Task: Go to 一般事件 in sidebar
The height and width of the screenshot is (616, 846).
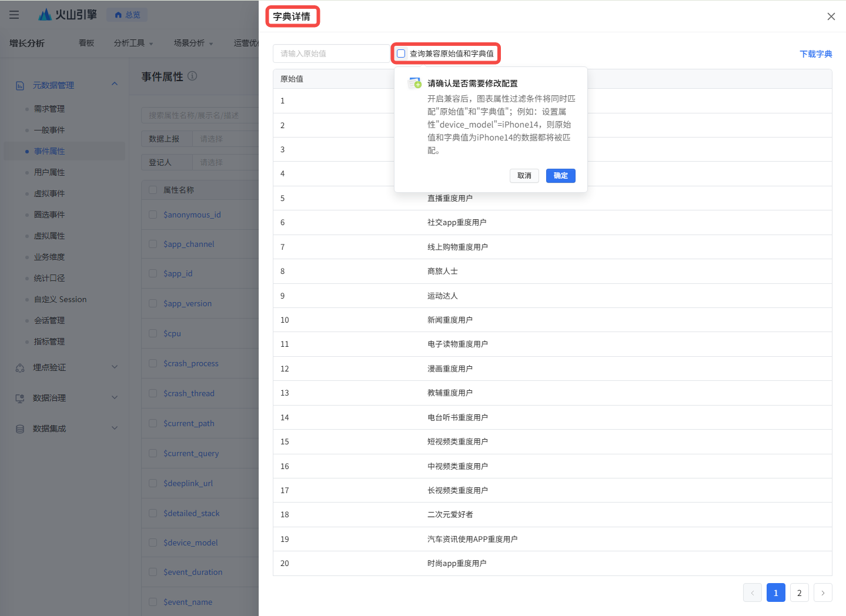Action: coord(49,130)
